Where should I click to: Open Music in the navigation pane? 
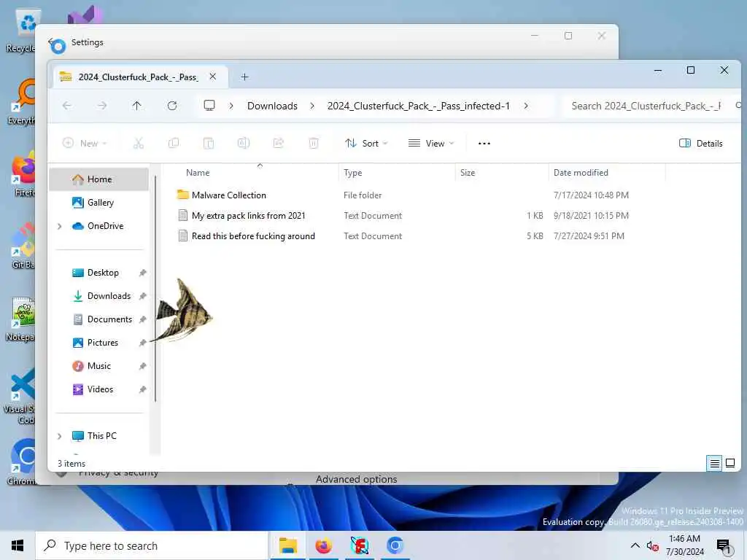pos(99,366)
